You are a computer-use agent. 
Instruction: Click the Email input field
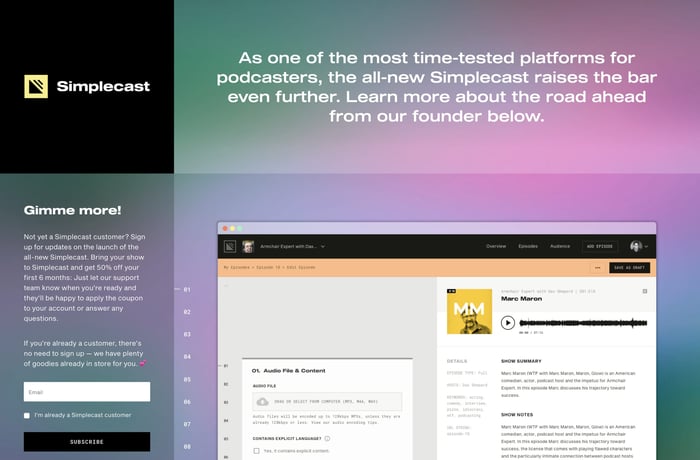87,392
